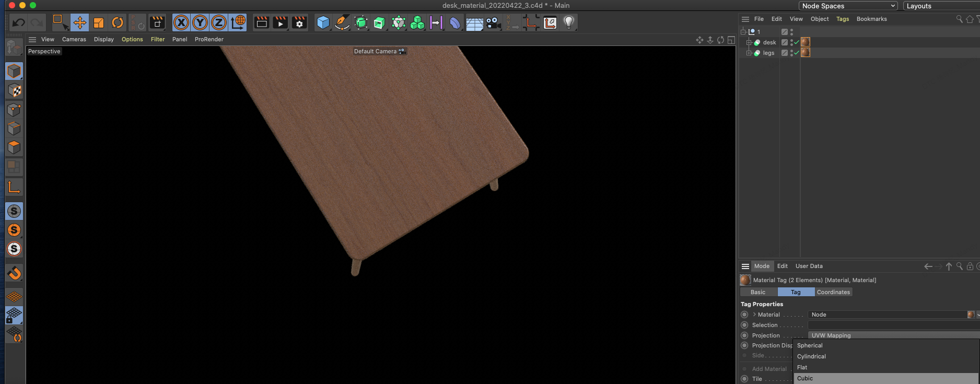Toggle Z axis lock
Image resolution: width=980 pixels, height=384 pixels.
coord(219,22)
